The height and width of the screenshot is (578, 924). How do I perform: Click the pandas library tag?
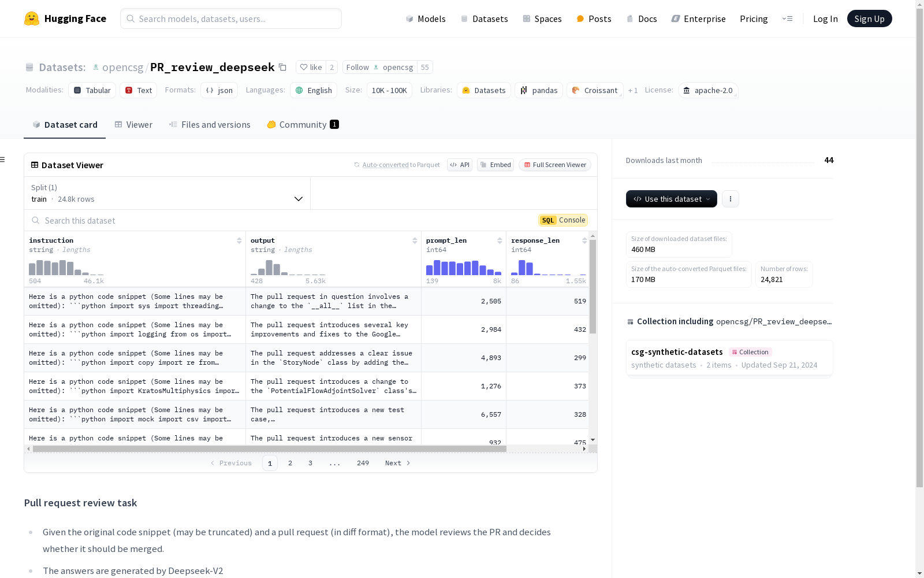pyautogui.click(x=539, y=90)
